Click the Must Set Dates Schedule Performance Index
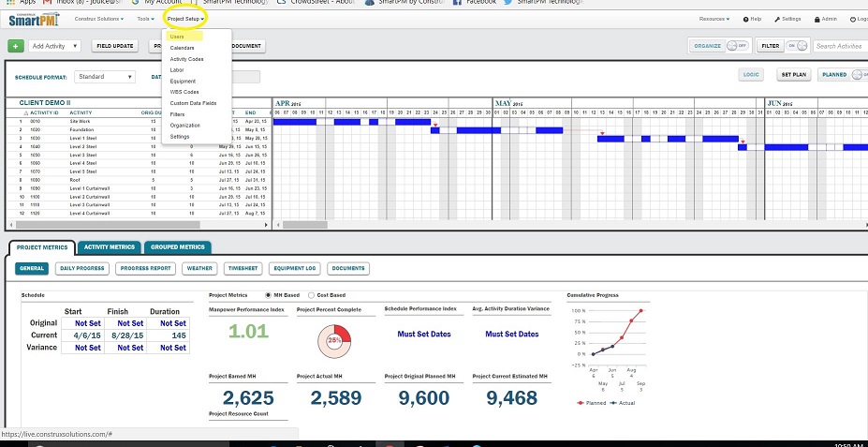The width and height of the screenshot is (868, 447). (424, 334)
